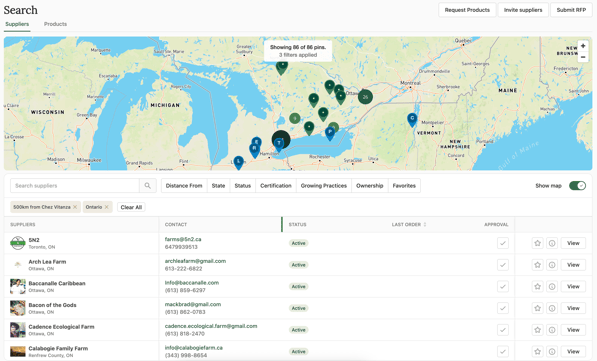Switch to the Suppliers tab
The width and height of the screenshot is (597, 361).
[17, 24]
